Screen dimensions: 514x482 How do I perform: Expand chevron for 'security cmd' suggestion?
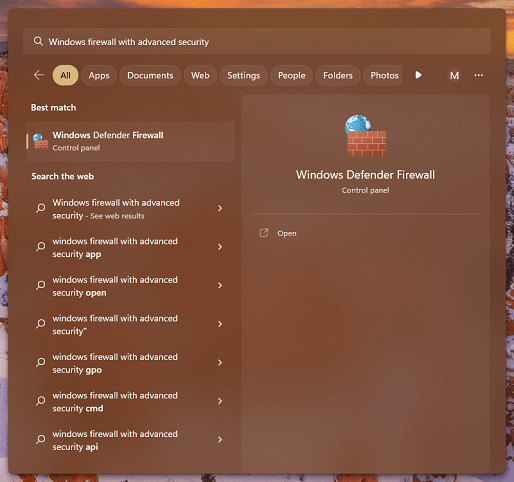point(220,401)
